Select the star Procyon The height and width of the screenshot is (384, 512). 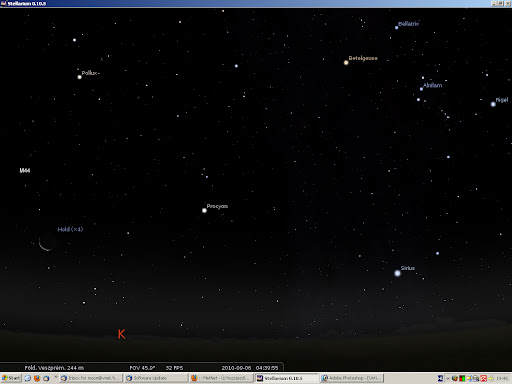point(204,210)
